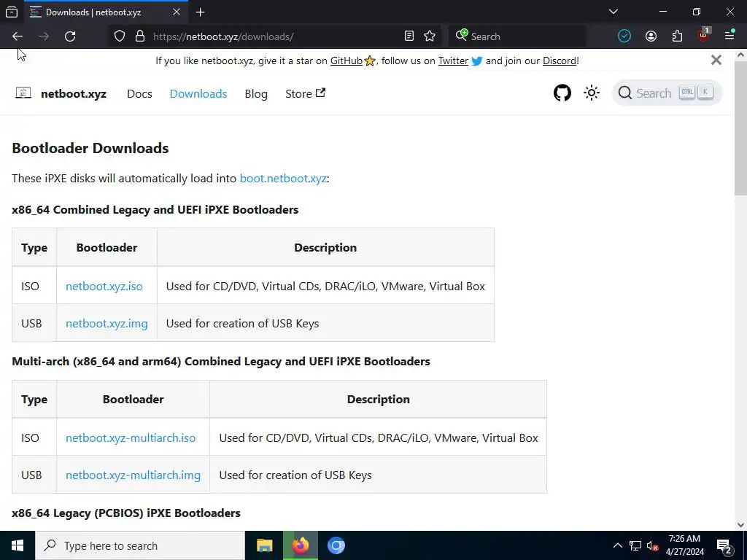
Task: Click the Firefox toolbar Search field
Action: pos(517,36)
